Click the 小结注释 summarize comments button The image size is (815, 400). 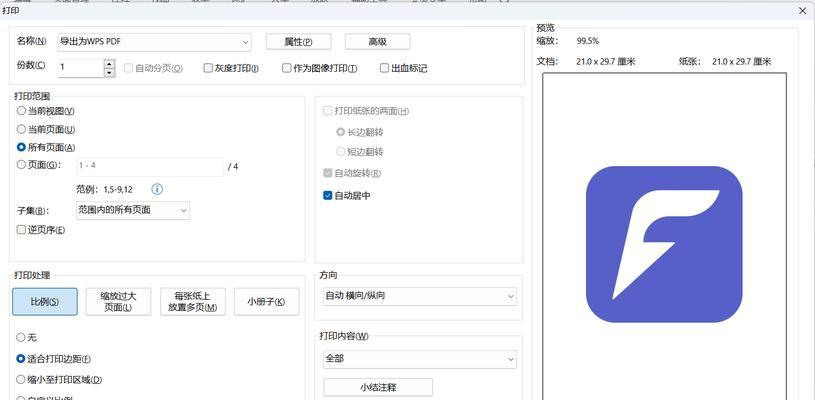point(378,388)
